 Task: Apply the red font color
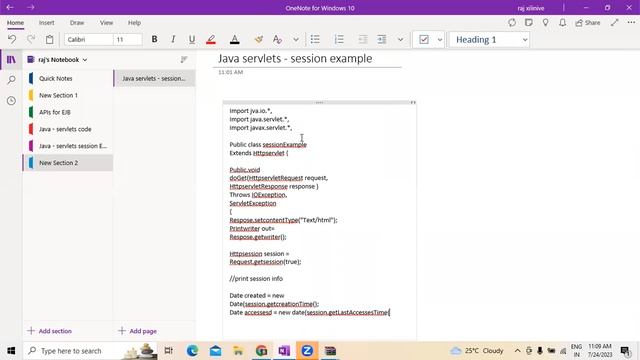point(235,39)
